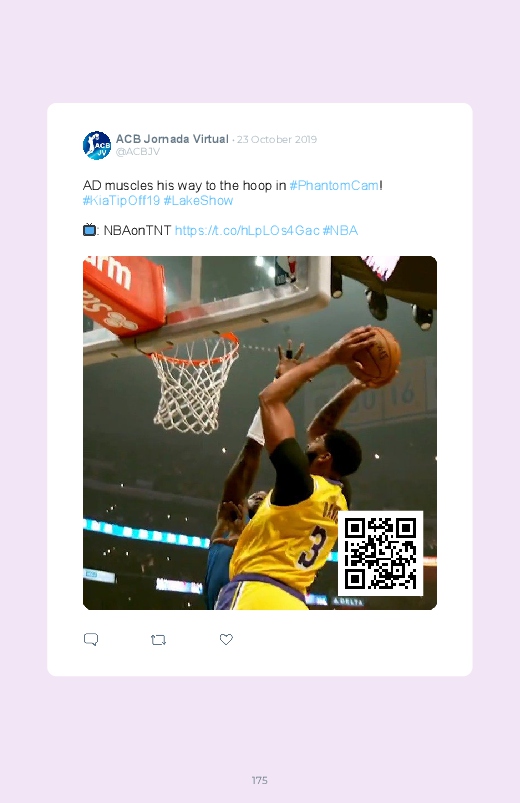This screenshot has height=803, width=520.
Task: Click the retweet arrows icon
Action: 158,640
